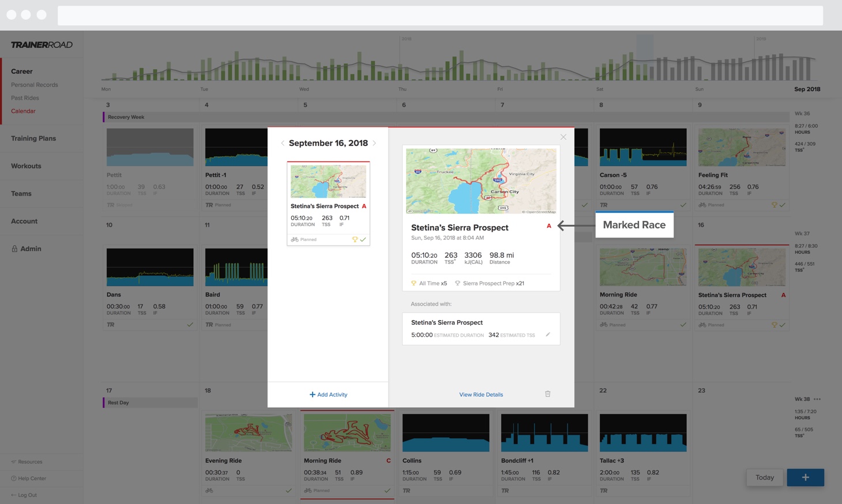
Task: Click Add Activity in the popup
Action: (x=328, y=394)
